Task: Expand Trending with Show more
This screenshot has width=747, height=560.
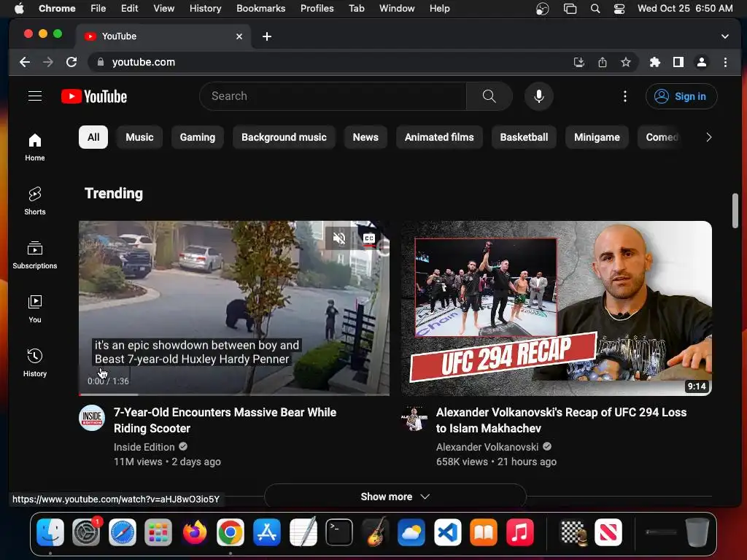Action: (x=395, y=497)
